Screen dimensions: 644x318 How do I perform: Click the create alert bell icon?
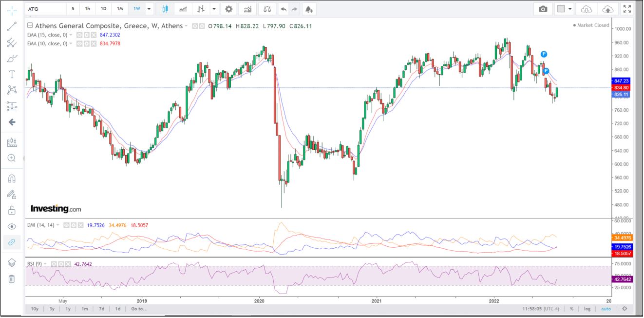(x=308, y=9)
